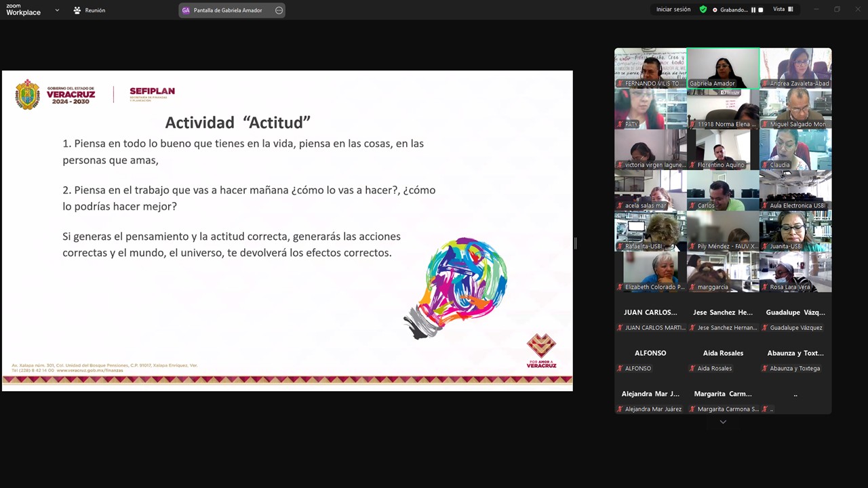868x488 pixels.
Task: Click the Reunión people icon
Action: [77, 10]
